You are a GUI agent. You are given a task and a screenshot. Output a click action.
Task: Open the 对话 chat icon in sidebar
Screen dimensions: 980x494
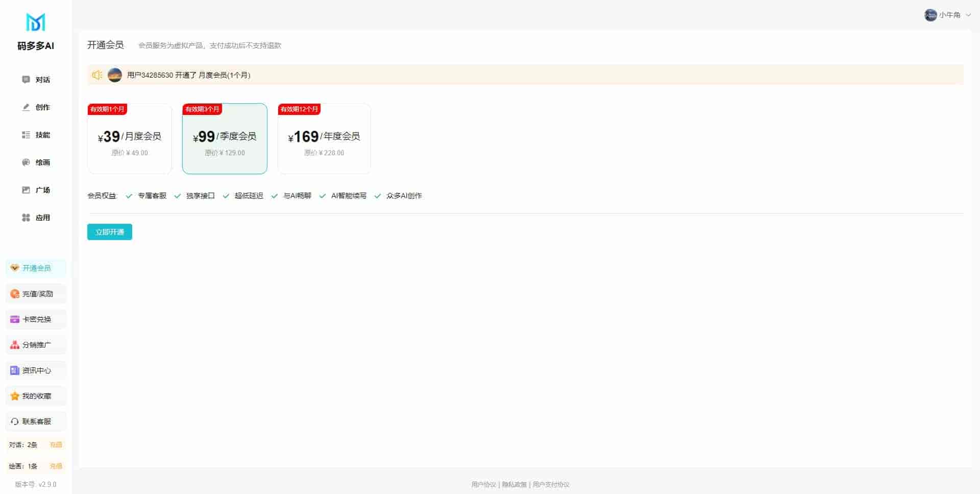point(26,80)
